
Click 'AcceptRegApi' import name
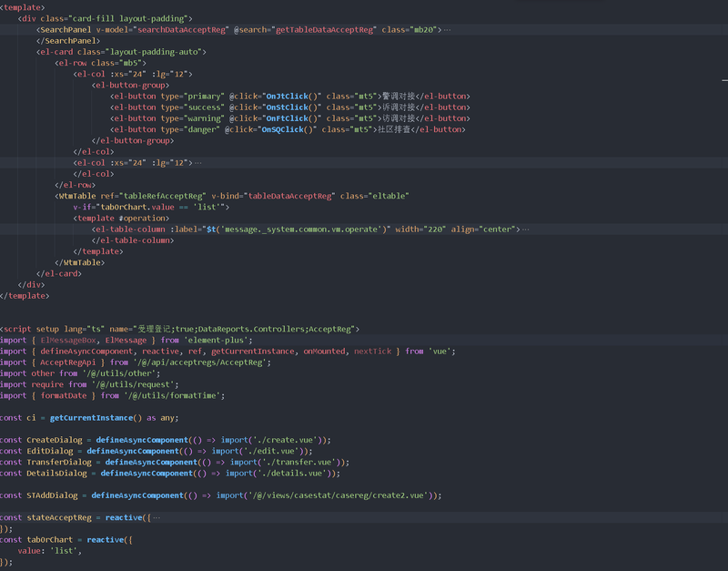click(67, 362)
